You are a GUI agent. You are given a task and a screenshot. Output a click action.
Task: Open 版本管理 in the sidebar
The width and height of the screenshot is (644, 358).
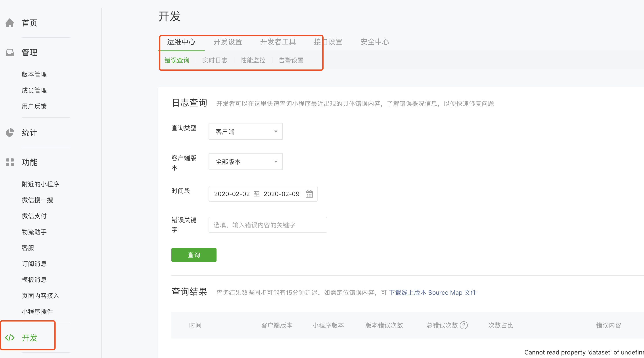coord(34,74)
